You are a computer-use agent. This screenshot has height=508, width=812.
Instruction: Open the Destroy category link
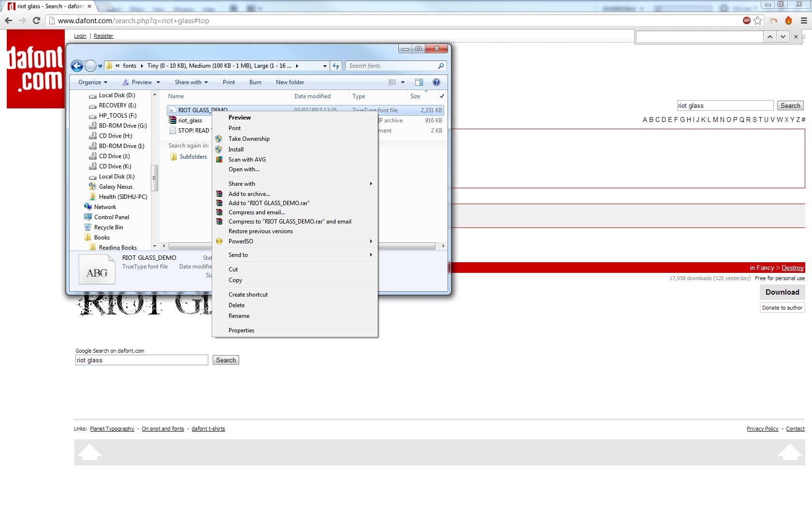tap(793, 268)
